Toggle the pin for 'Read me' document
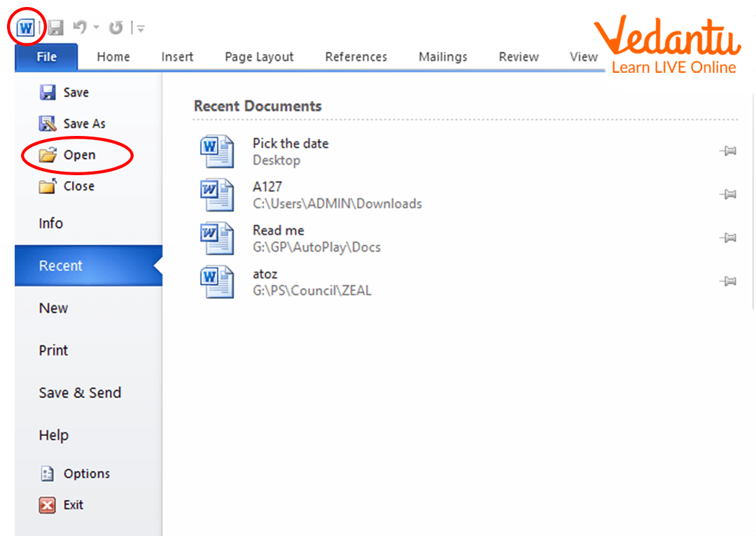The height and width of the screenshot is (536, 756). (728, 238)
